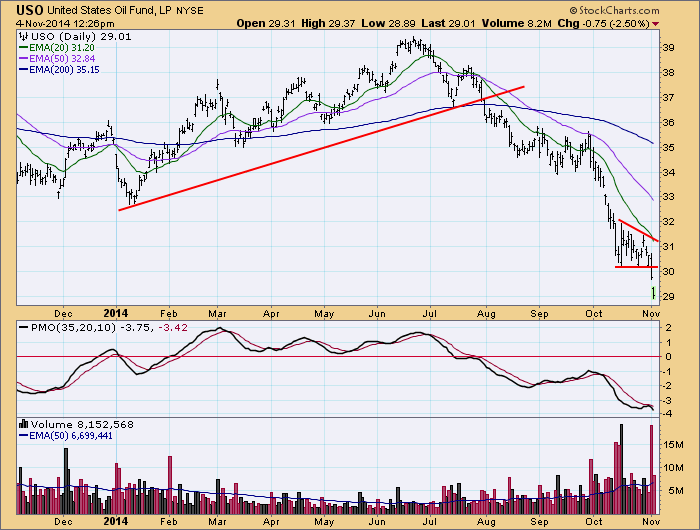Click the Open 29.31 value
Image resolution: width=700 pixels, height=530 pixels.
click(x=266, y=23)
